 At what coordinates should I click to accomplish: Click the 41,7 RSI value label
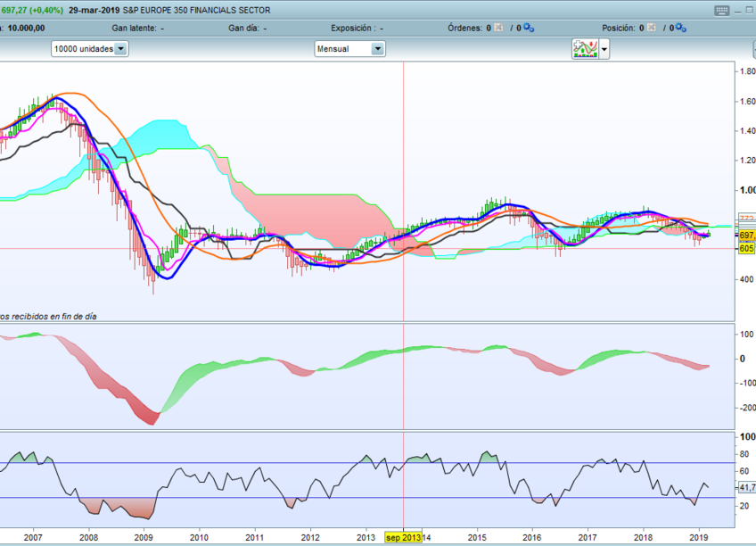(747, 488)
